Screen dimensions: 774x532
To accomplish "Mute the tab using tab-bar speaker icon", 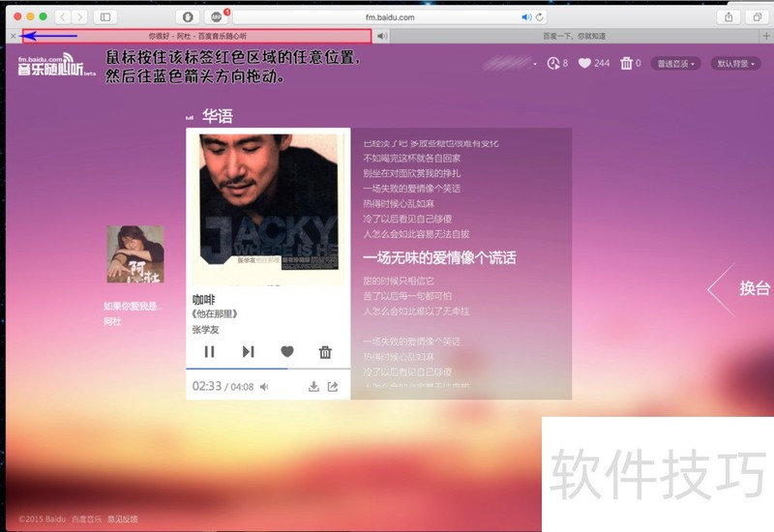I will pos(381,36).
